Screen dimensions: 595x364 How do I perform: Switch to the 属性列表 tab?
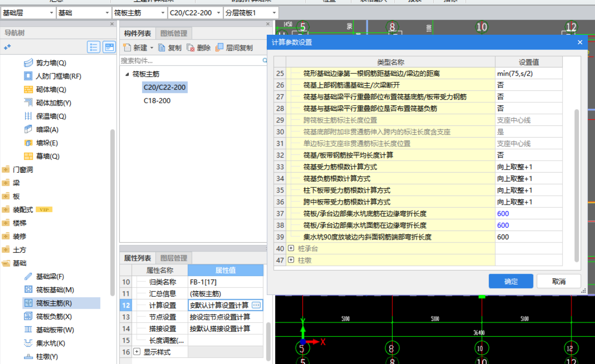[x=137, y=258]
